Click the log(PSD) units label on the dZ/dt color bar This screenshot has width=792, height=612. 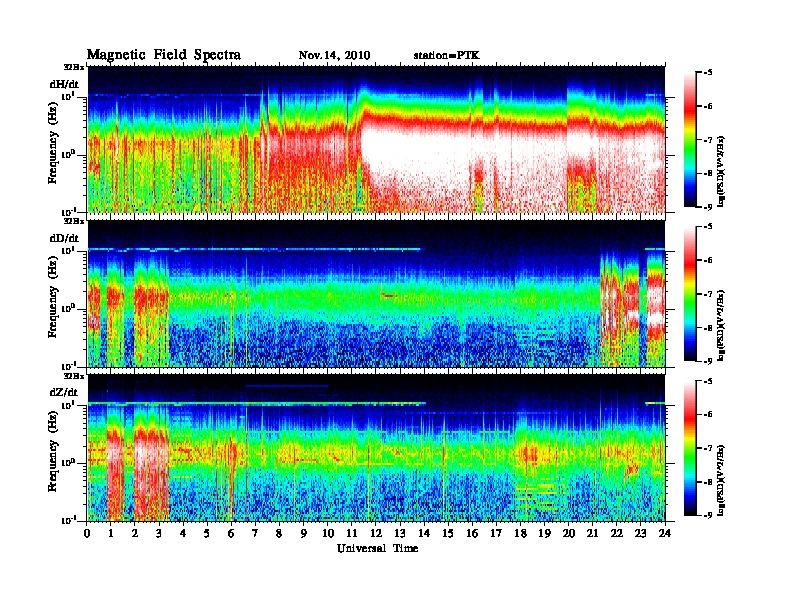721,480
